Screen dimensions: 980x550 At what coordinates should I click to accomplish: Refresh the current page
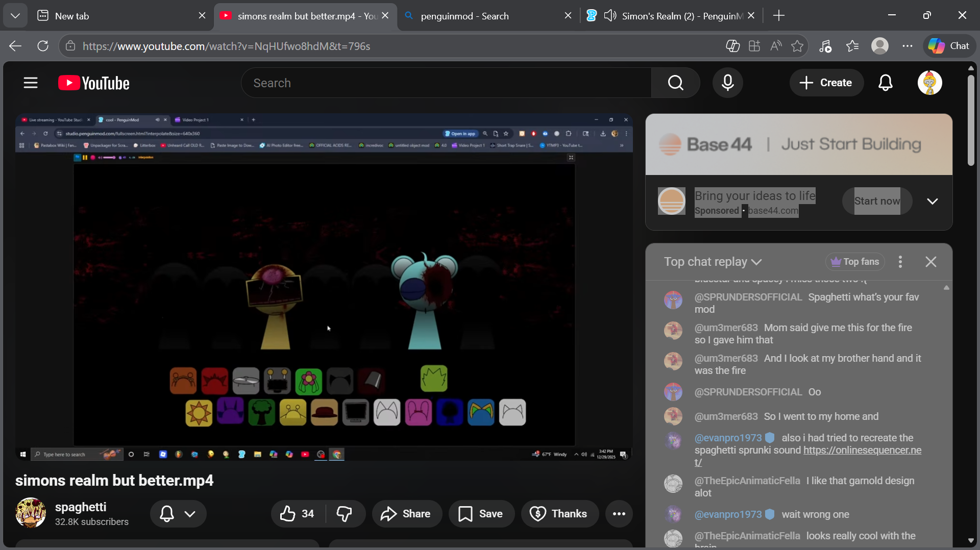(43, 46)
